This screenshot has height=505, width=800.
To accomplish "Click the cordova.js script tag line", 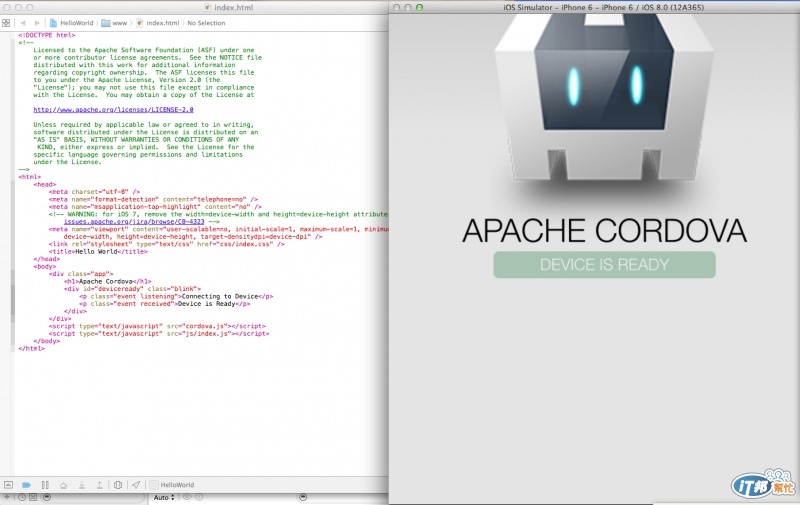I will pos(157,326).
